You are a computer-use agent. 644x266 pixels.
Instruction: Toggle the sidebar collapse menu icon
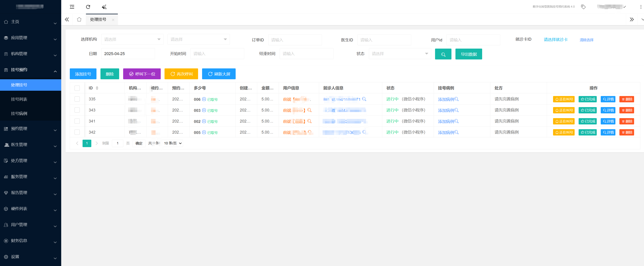pyautogui.click(x=72, y=7)
